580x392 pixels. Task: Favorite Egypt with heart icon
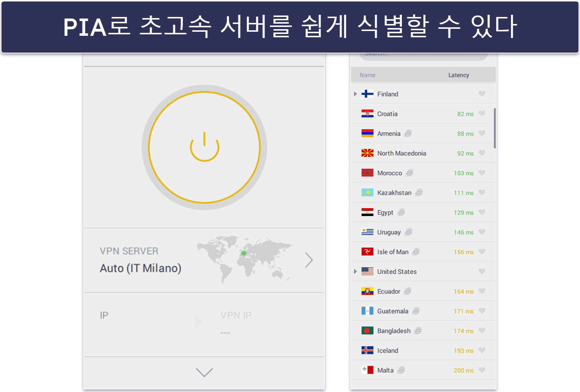(482, 212)
